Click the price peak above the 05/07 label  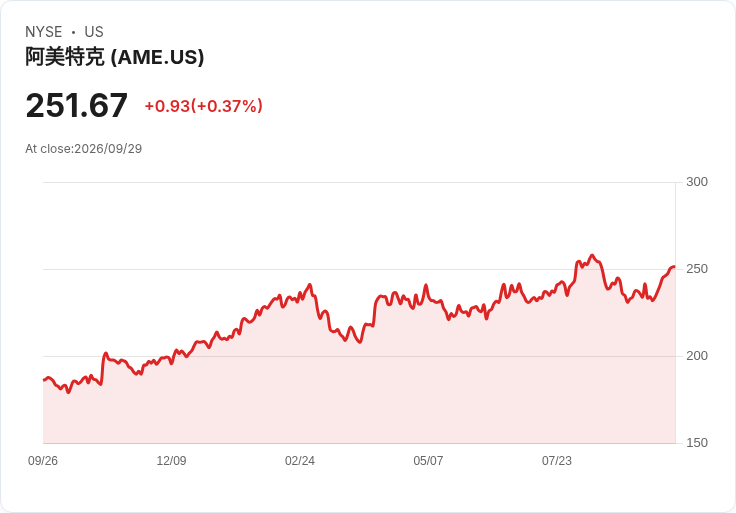click(426, 285)
